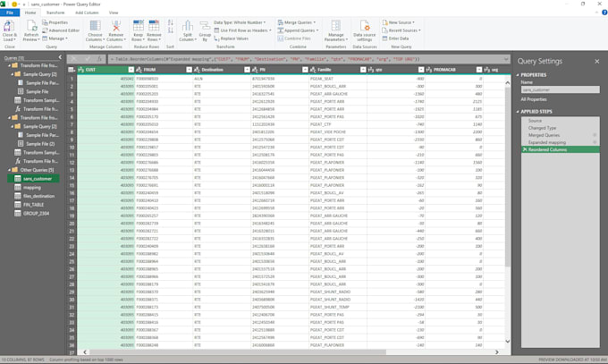This screenshot has height=364, width=608.
Task: Click the Enter Data tool
Action: (x=395, y=38)
